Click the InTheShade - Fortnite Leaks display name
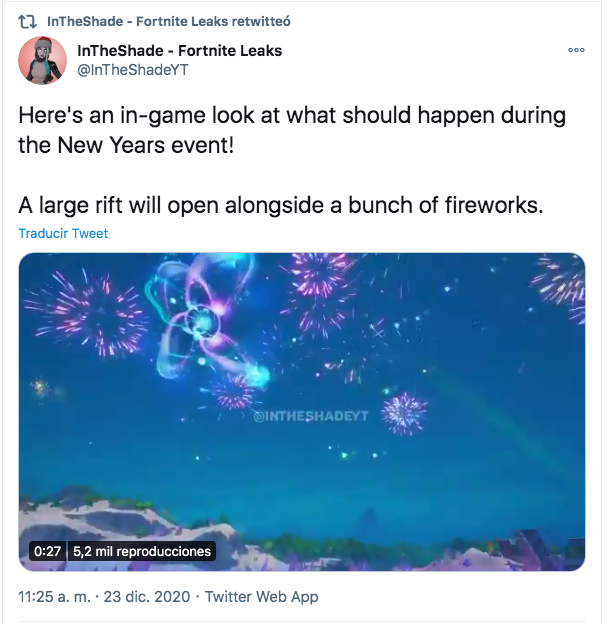This screenshot has width=612, height=624. (x=179, y=51)
